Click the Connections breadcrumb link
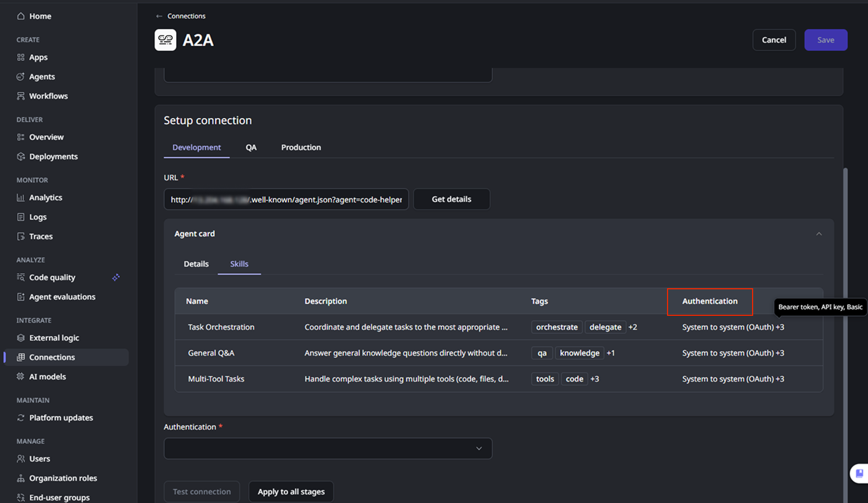868x503 pixels. pos(187,16)
